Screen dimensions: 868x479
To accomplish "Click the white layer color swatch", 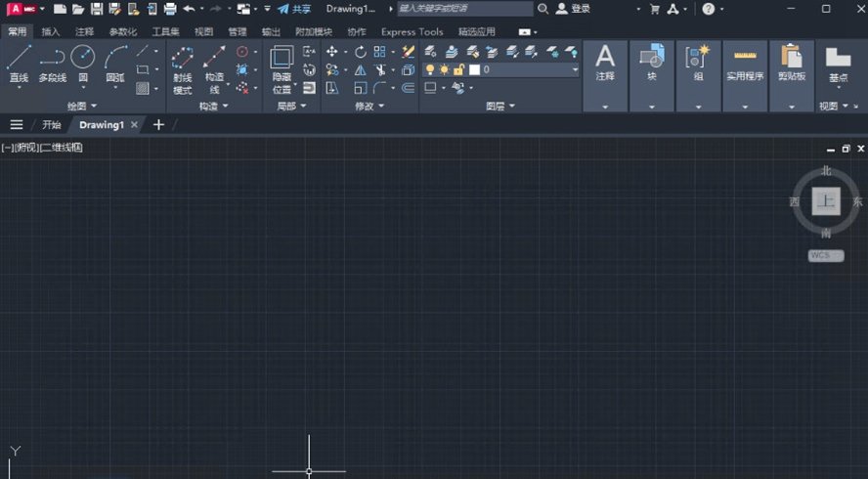I will (x=474, y=69).
